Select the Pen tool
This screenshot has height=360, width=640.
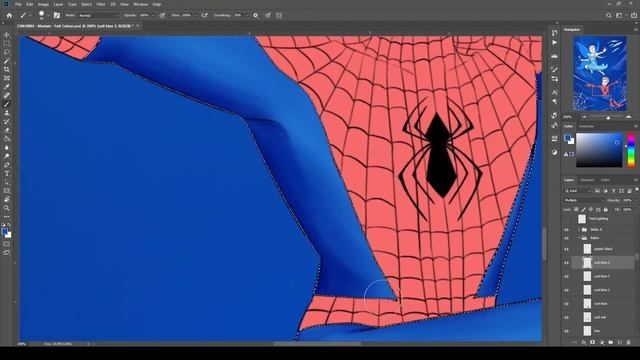[x=7, y=165]
